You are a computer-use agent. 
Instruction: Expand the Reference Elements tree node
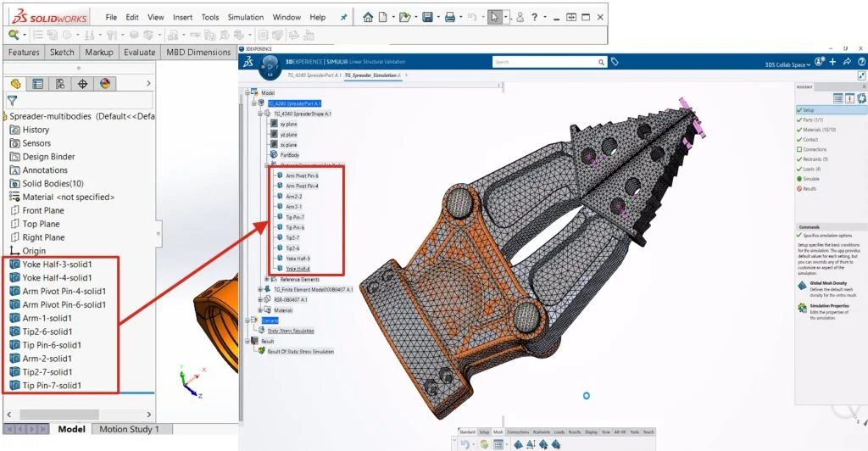(267, 279)
